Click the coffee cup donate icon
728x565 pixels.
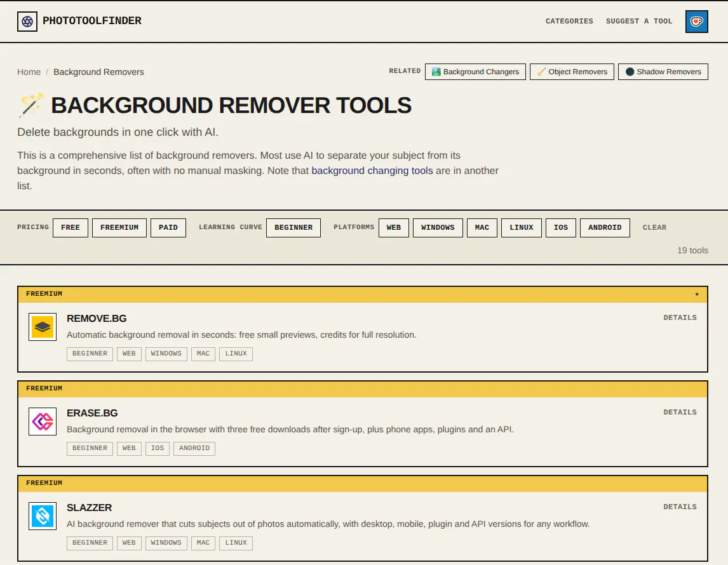pyautogui.click(x=696, y=22)
